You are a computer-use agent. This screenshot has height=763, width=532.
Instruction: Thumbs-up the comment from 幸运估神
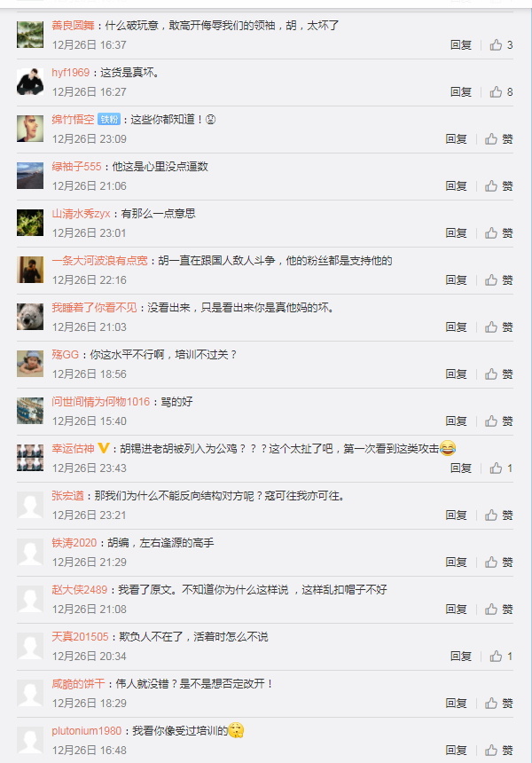(x=501, y=468)
